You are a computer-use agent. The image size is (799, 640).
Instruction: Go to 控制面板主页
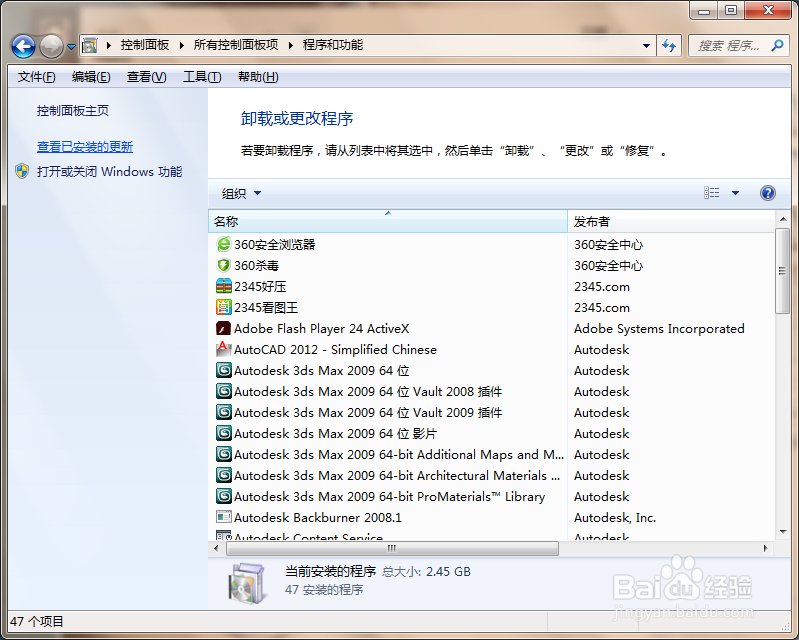click(x=73, y=111)
